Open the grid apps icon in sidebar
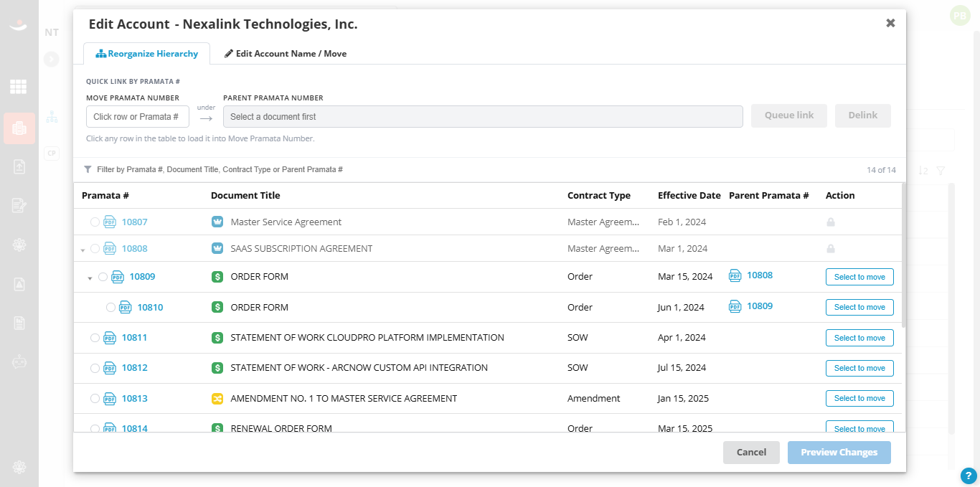Screen dimensions: 980x487 [19, 87]
